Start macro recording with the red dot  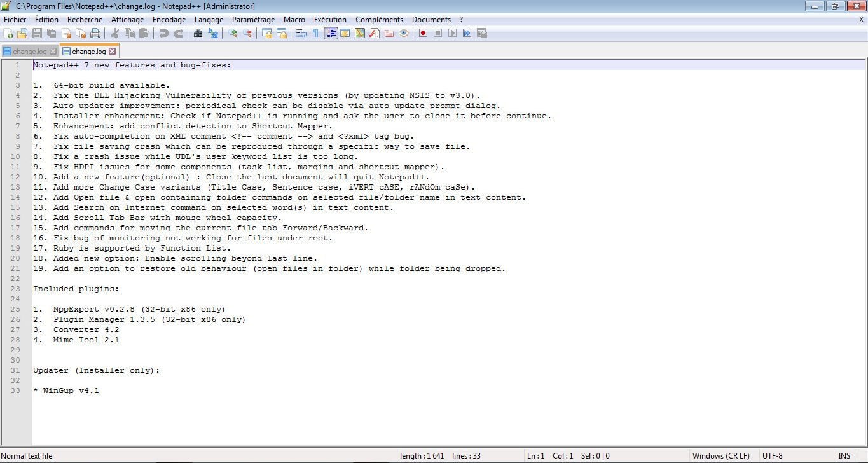423,33
